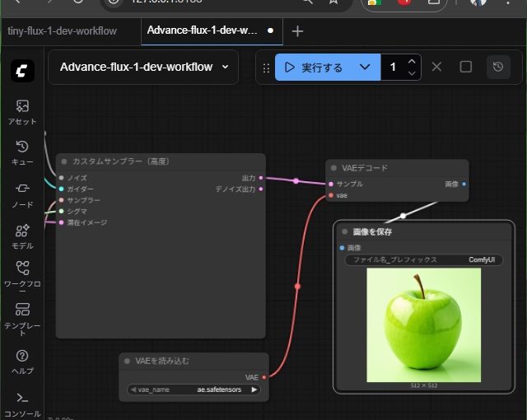This screenshot has height=420, width=527.
Task: Click the ComfyUI logo icon
Action: pos(22,71)
